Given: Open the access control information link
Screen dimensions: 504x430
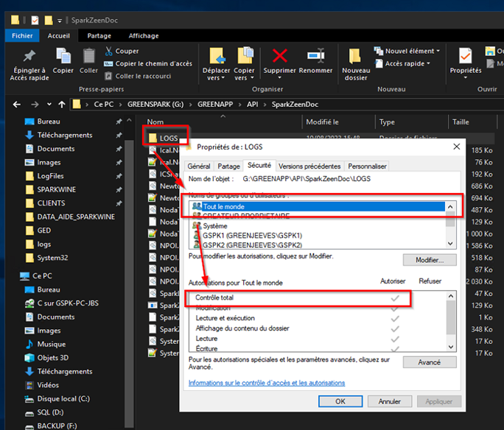Looking at the screenshot, I should pyautogui.click(x=266, y=383).
